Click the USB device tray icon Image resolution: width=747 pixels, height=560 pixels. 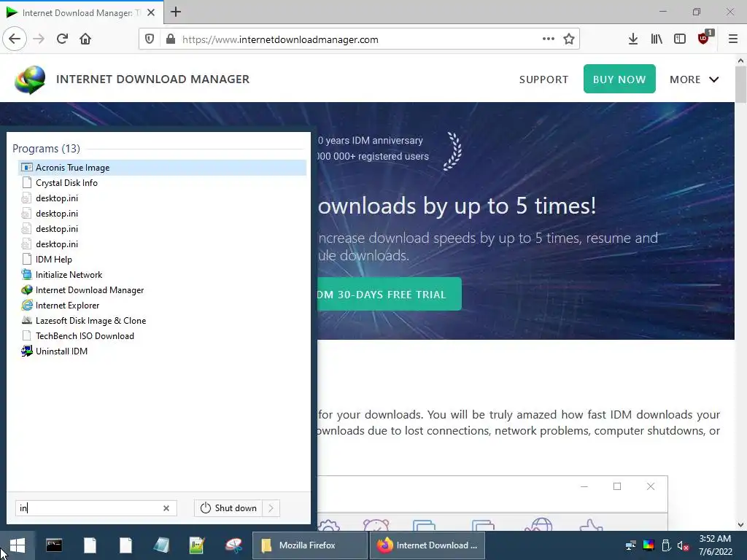pyautogui.click(x=666, y=545)
